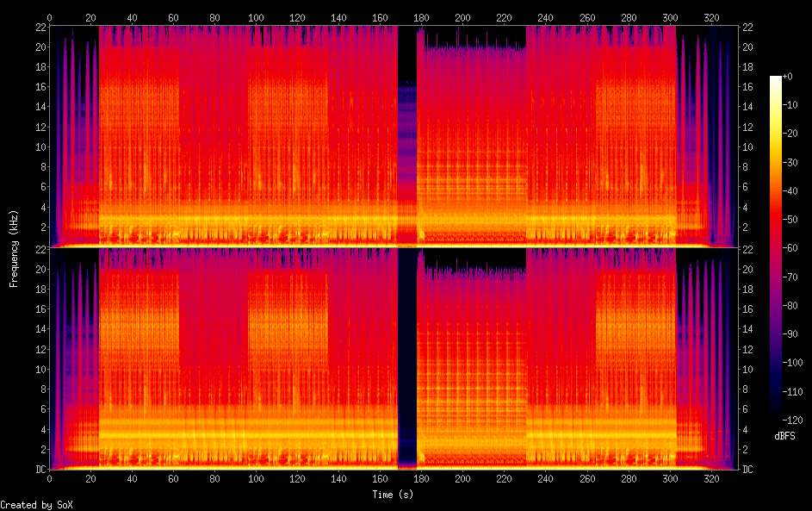This screenshot has height=511, width=812.
Task: Click the '280' tick on the lower time axis
Action: (629, 479)
